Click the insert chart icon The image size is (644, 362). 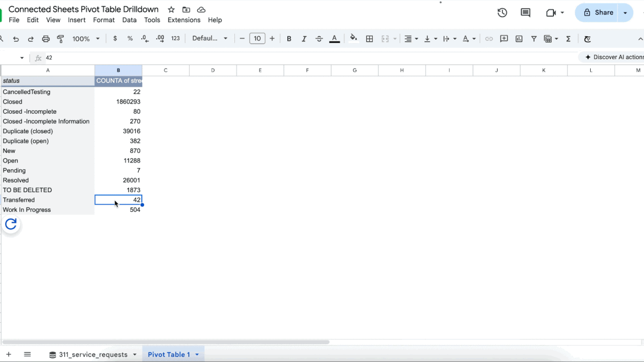[x=519, y=39]
